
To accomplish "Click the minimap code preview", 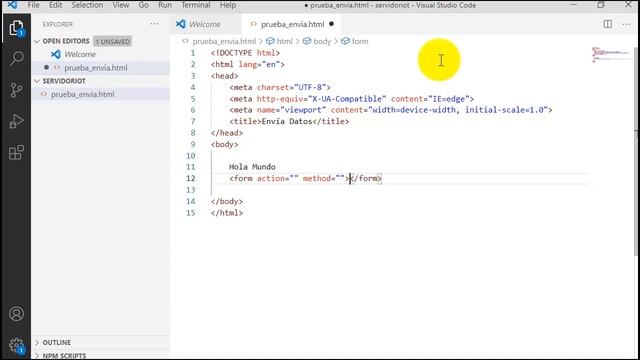I will point(611,54).
